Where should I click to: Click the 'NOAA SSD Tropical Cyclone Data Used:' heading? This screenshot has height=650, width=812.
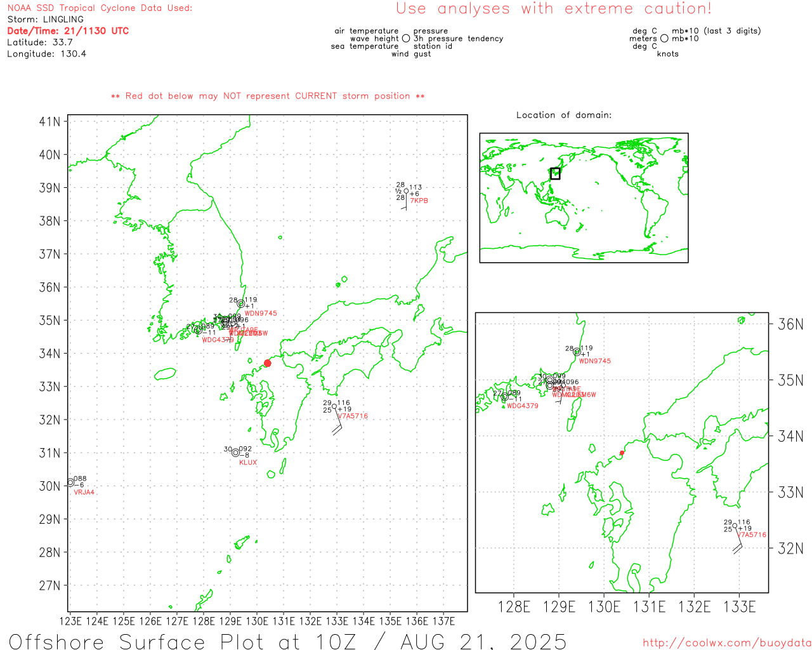coord(100,8)
